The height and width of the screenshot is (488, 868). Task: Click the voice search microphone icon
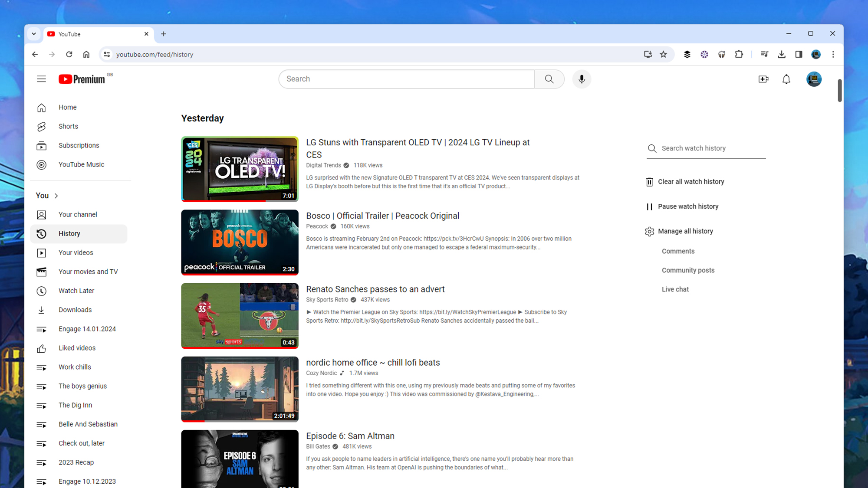[x=581, y=79]
